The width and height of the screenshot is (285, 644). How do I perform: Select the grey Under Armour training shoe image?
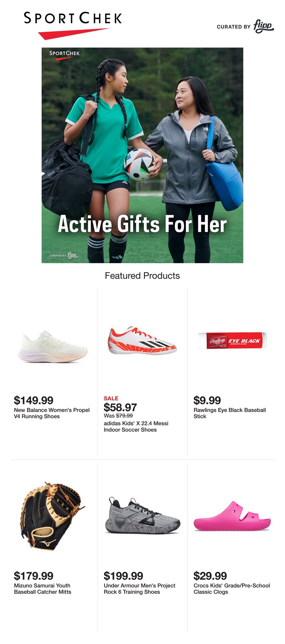click(142, 516)
